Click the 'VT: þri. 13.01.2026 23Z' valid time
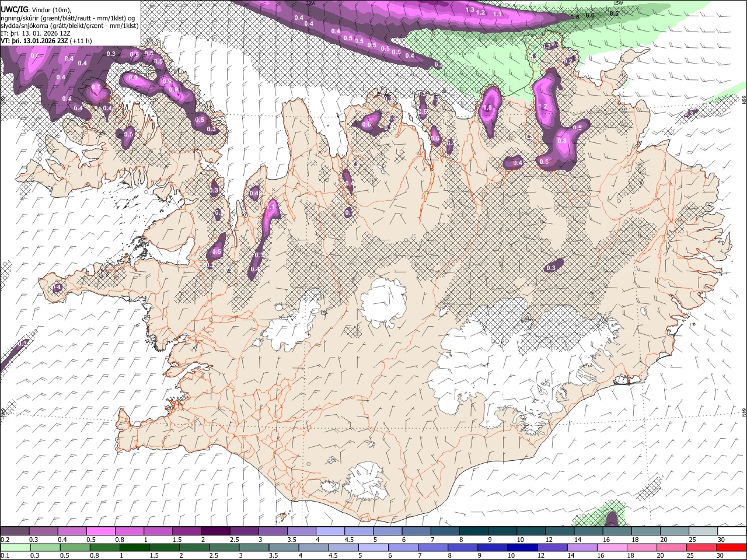Viewport: 747px width, 560px height. pyautogui.click(x=34, y=41)
